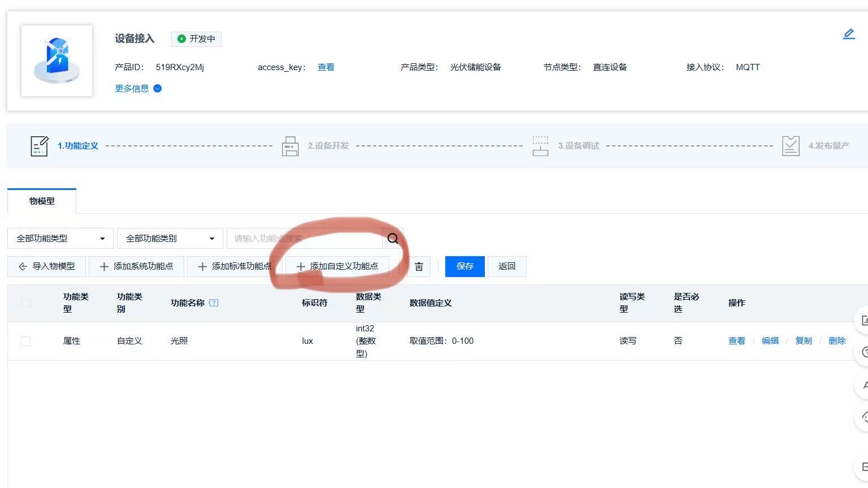The height and width of the screenshot is (488, 868).
Task: Click the 设备接入 product title
Action: (134, 38)
